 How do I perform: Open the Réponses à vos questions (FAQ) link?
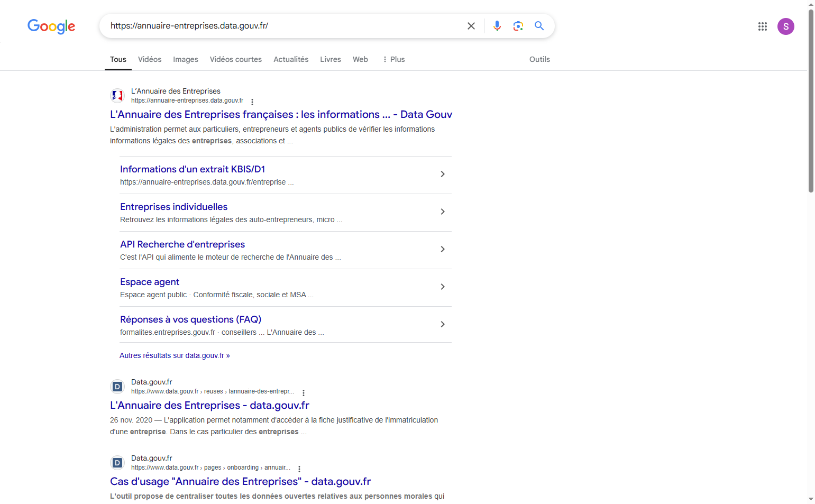pyautogui.click(x=190, y=319)
